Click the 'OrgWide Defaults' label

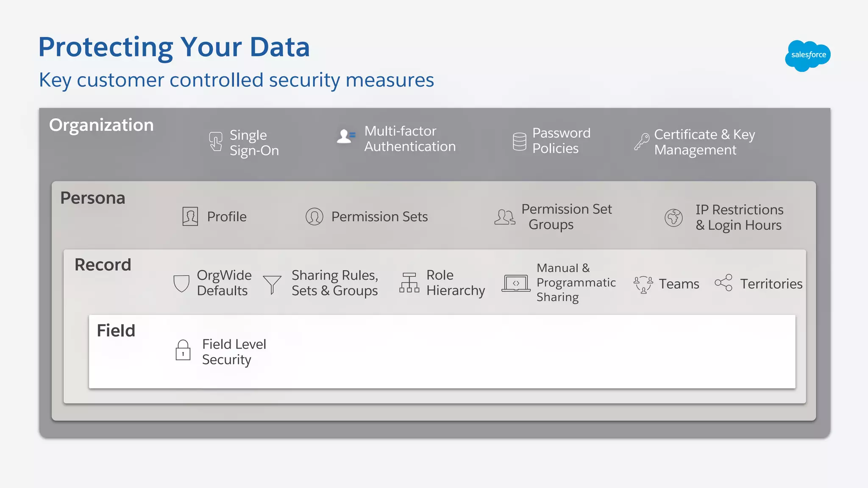click(224, 283)
